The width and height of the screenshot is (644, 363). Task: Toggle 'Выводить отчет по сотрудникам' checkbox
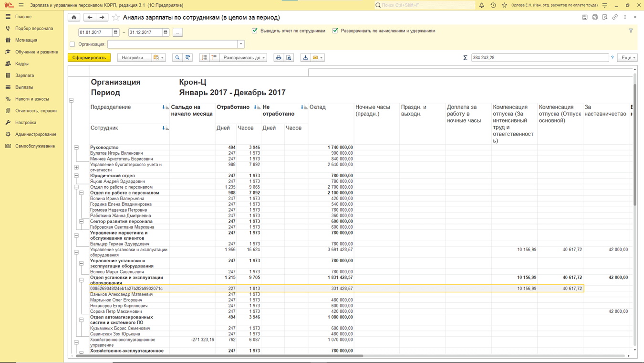click(255, 31)
